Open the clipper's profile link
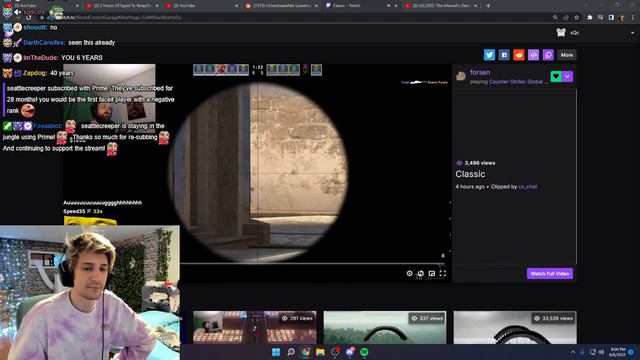640x360 pixels. coord(527,187)
